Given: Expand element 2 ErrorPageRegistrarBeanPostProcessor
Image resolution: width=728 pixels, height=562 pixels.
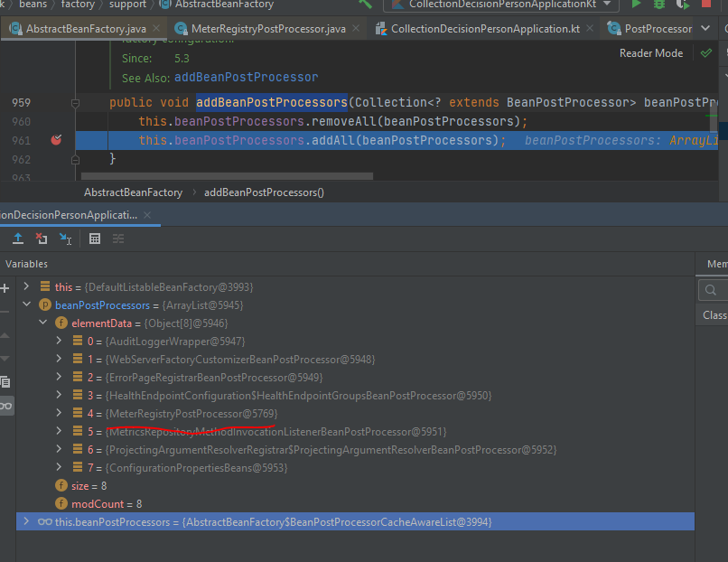Looking at the screenshot, I should pyautogui.click(x=59, y=377).
